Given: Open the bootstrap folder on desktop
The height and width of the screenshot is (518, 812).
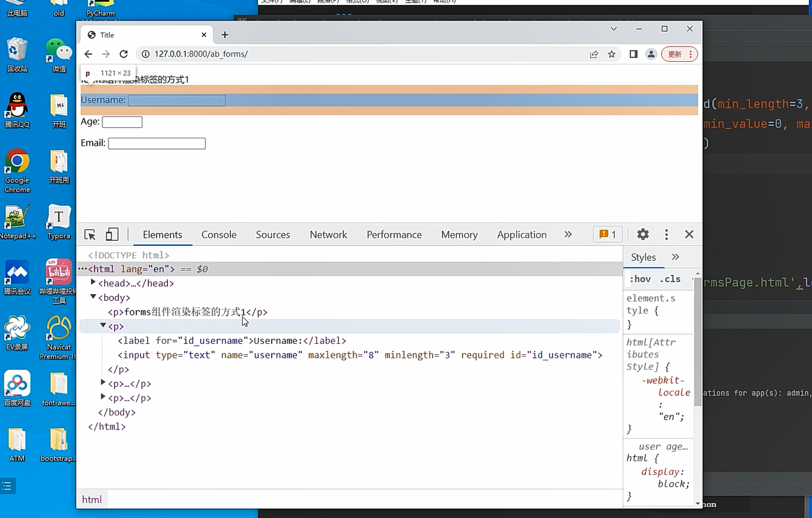Looking at the screenshot, I should click(x=59, y=445).
